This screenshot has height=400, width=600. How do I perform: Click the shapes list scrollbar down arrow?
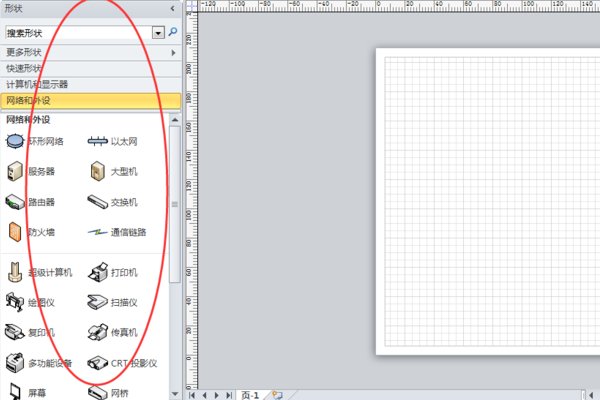(175, 394)
